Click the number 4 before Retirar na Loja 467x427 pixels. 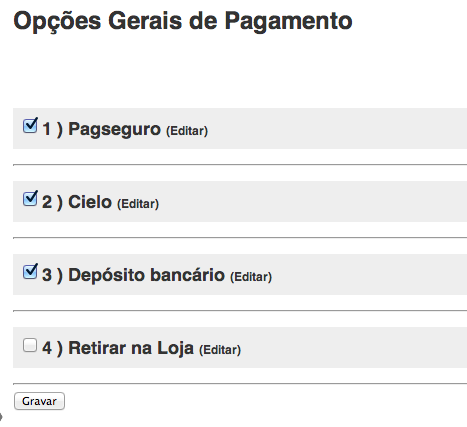47,348
